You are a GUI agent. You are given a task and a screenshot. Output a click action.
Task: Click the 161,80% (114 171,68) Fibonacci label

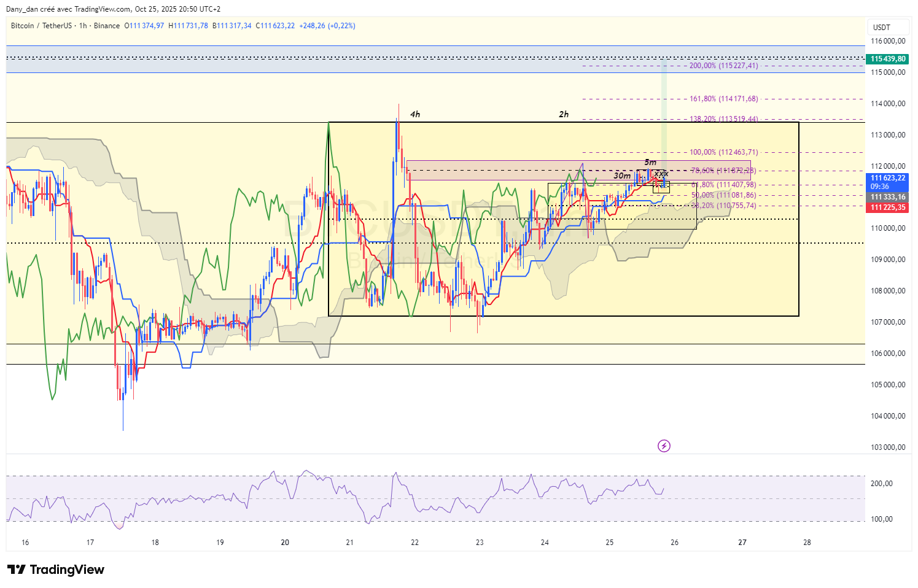point(723,99)
